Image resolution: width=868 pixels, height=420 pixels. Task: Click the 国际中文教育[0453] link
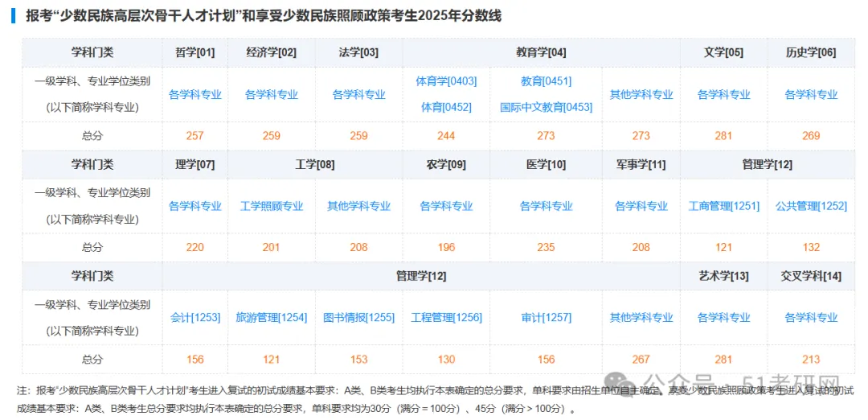(546, 108)
